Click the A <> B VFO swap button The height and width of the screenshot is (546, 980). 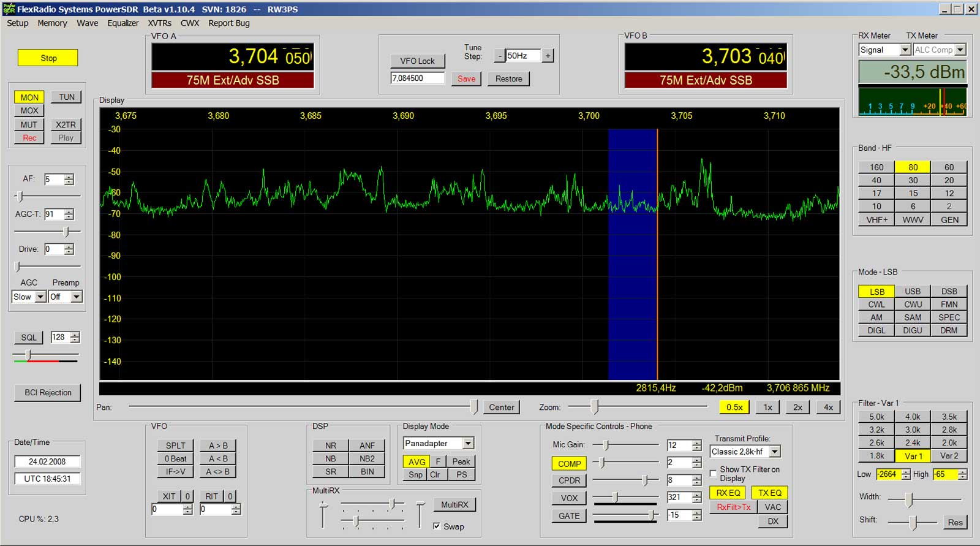pos(217,472)
